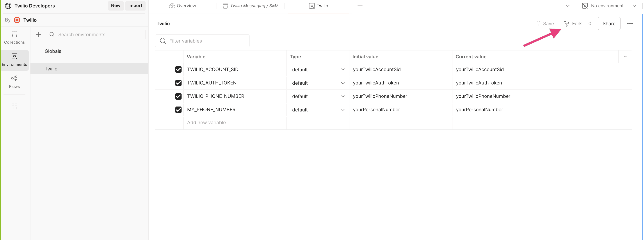Image resolution: width=644 pixels, height=240 pixels.
Task: Open the environment options three-dot menu
Action: coord(630,23)
